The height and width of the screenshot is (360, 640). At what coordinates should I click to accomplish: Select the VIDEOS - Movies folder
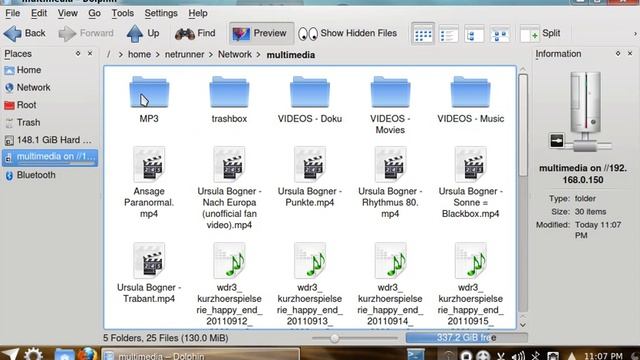[x=390, y=105]
